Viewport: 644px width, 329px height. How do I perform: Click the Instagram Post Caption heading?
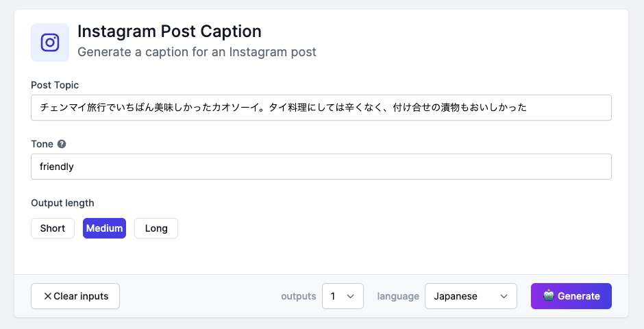(x=169, y=31)
